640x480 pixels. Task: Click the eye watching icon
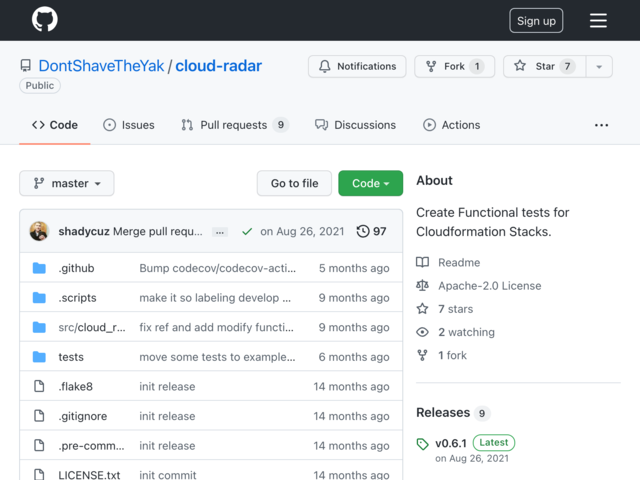(422, 332)
